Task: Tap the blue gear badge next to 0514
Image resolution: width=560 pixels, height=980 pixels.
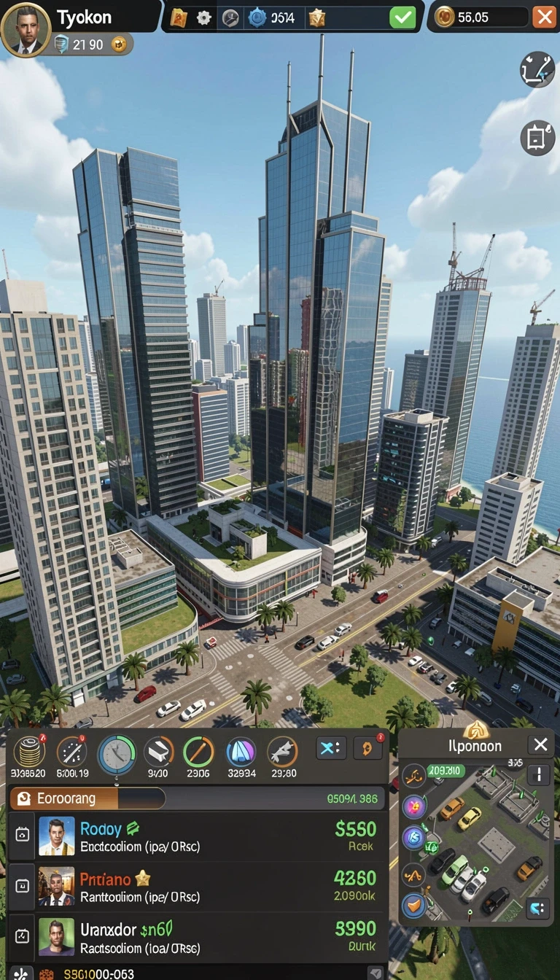Action: point(257,17)
